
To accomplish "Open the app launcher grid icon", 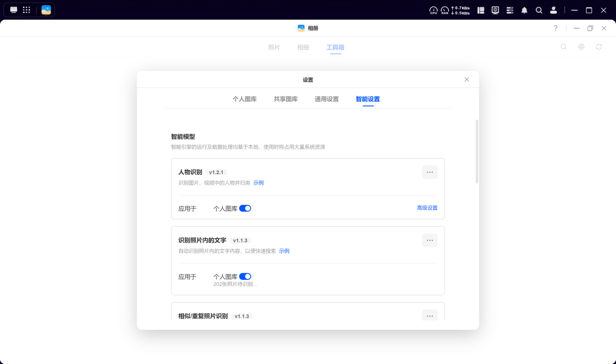I will 27,10.
